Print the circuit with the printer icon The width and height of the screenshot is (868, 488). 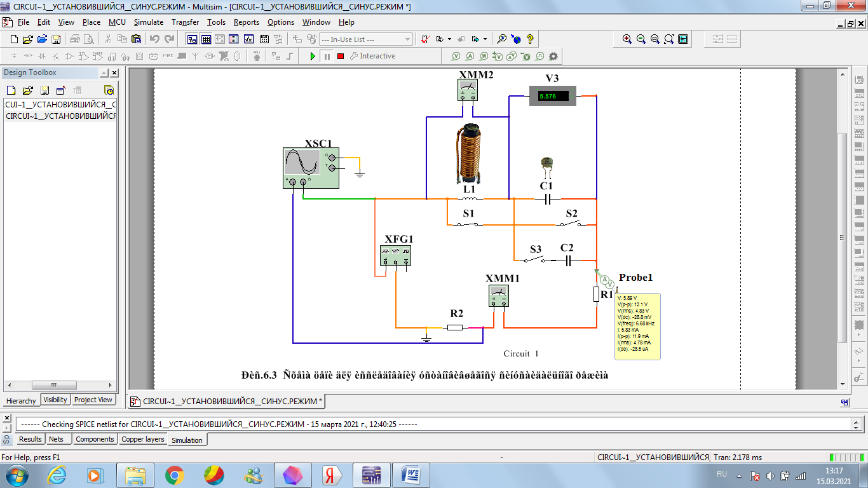click(x=75, y=39)
